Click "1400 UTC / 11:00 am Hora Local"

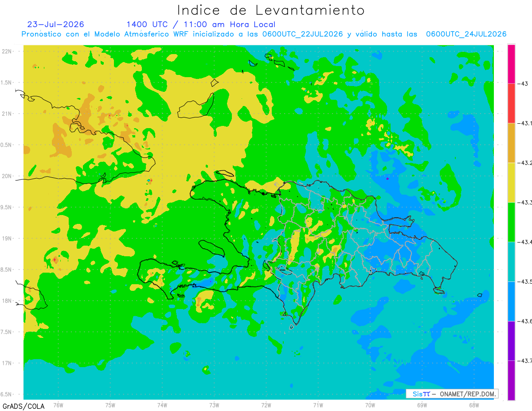point(201,24)
